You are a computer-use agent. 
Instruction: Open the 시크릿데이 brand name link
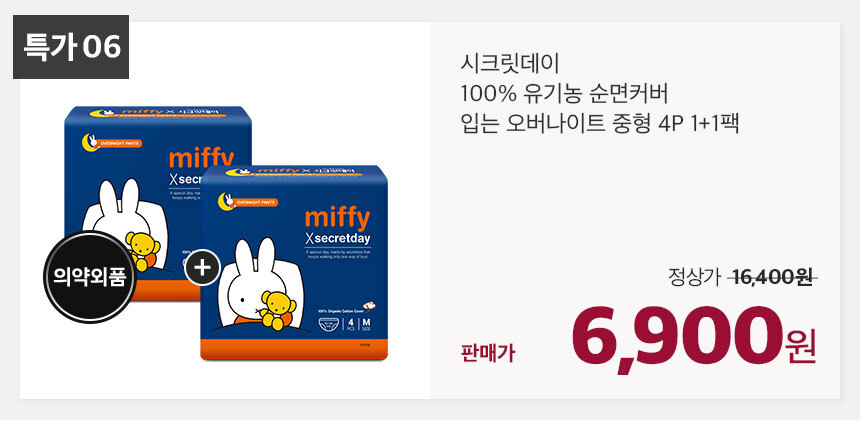click(510, 64)
